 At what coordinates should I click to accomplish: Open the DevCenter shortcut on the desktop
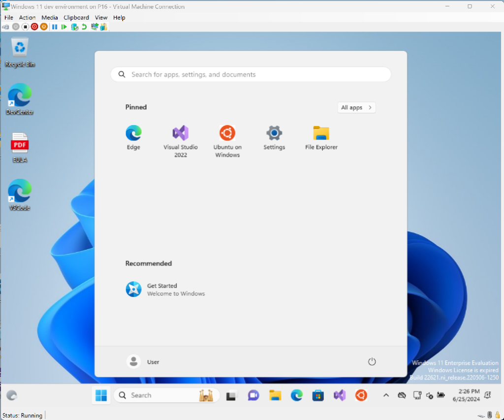(19, 97)
